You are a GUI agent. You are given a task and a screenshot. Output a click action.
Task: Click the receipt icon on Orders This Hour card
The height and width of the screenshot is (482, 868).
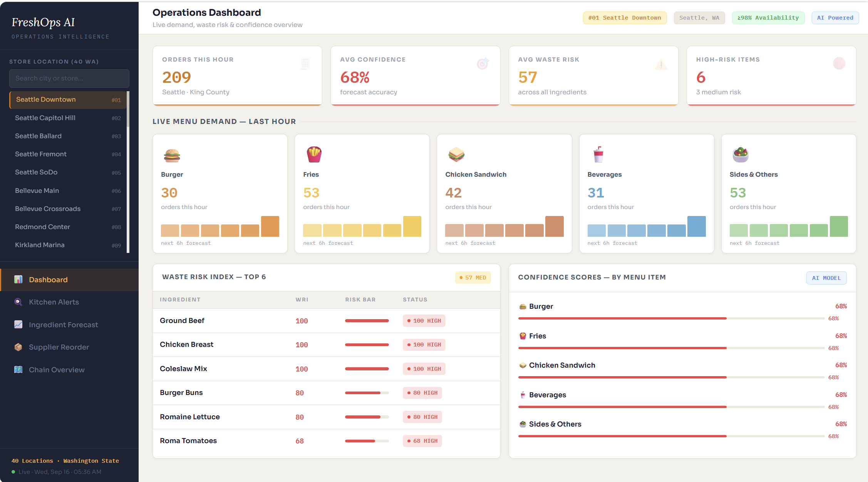pyautogui.click(x=305, y=64)
